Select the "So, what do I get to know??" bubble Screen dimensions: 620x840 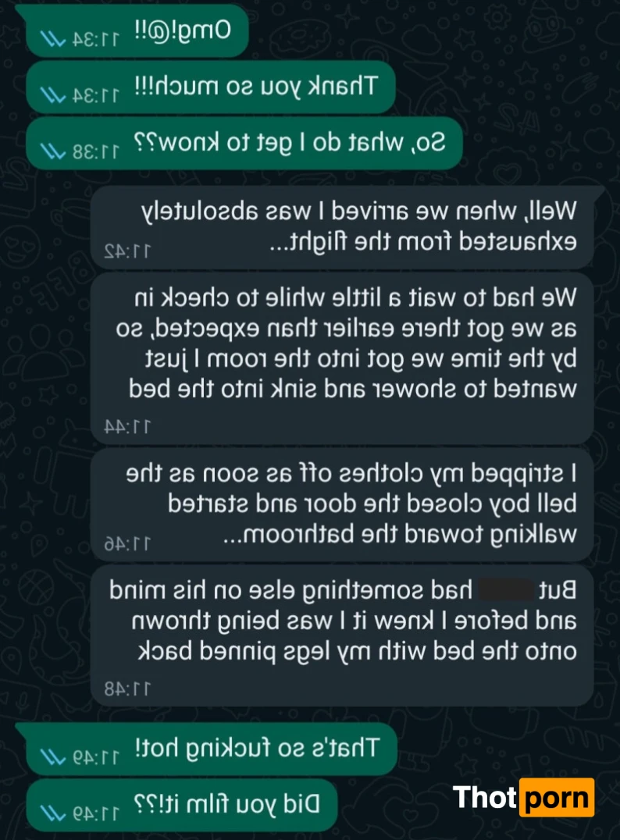(x=244, y=144)
